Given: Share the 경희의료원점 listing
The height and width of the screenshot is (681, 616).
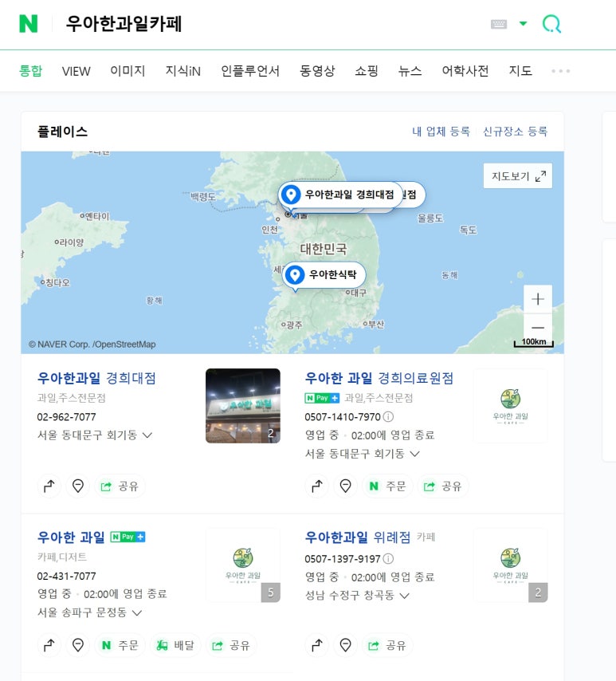Looking at the screenshot, I should click(443, 486).
